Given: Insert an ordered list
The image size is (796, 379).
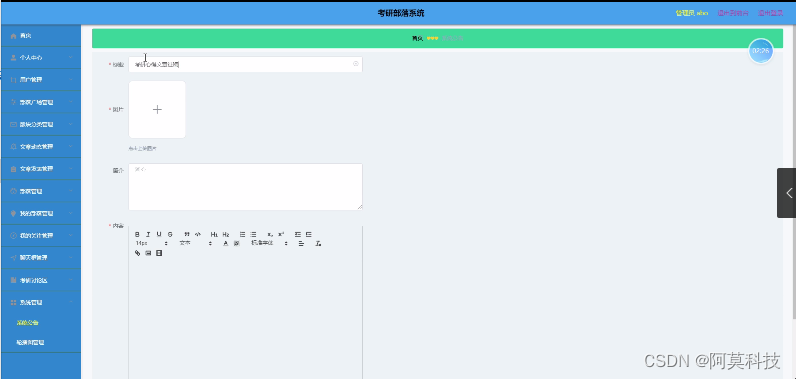Looking at the screenshot, I should (242, 234).
